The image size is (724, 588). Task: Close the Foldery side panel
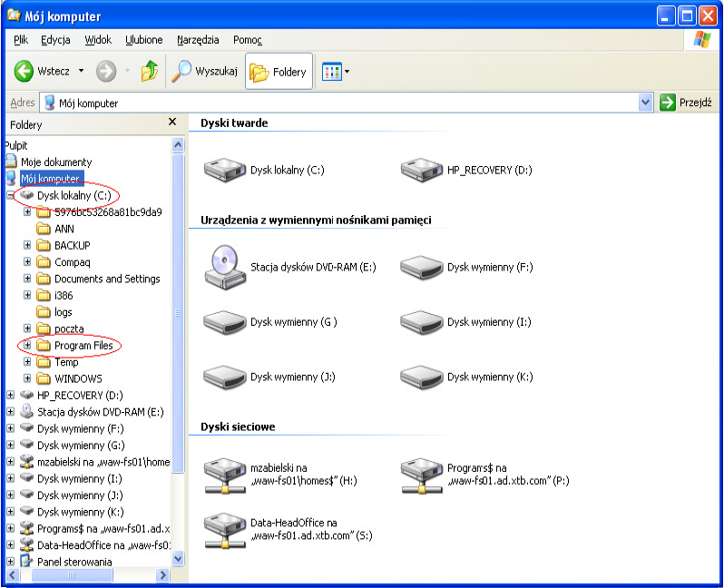pos(172,122)
